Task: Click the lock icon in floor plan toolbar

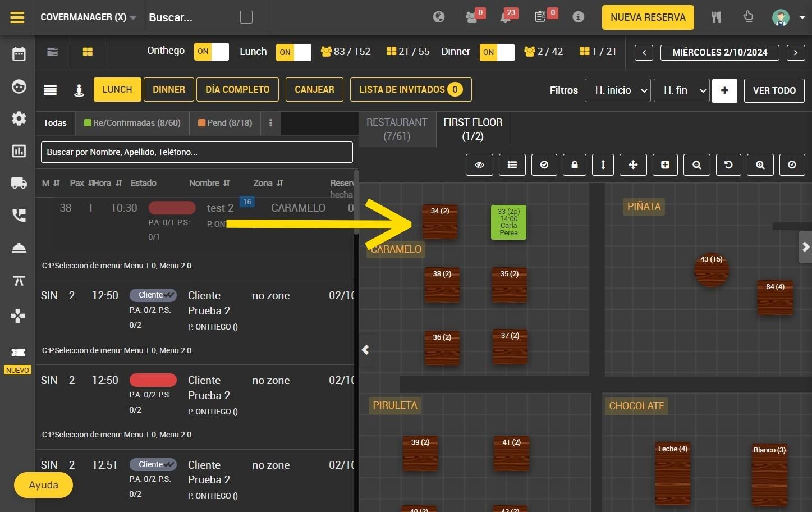Action: tap(574, 164)
